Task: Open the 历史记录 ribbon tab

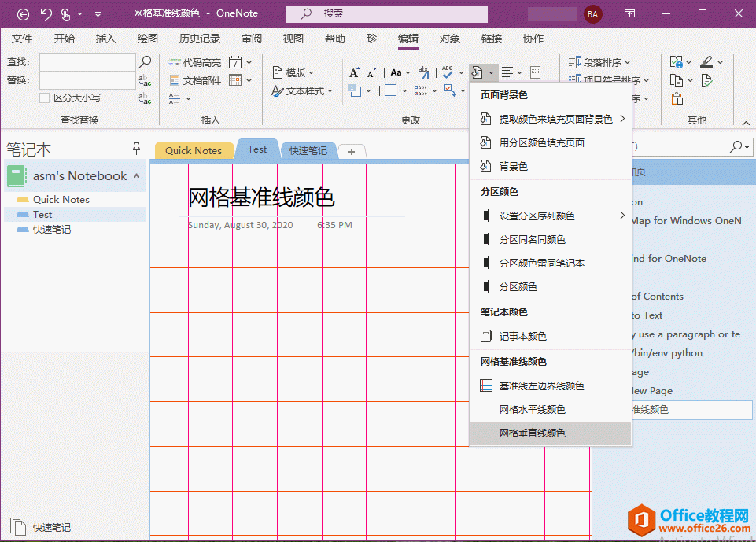Action: (x=200, y=39)
